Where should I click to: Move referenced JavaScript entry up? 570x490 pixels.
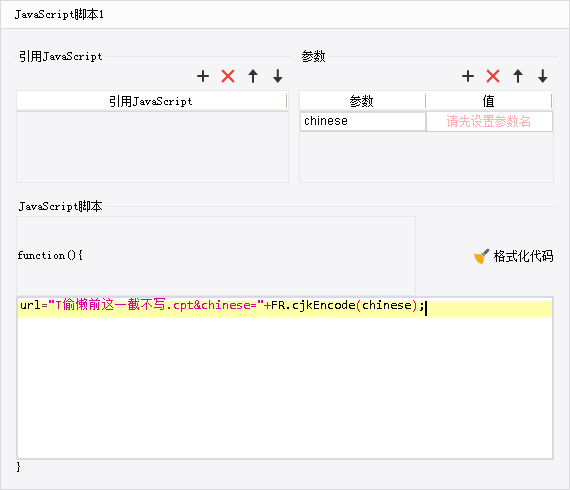click(253, 76)
